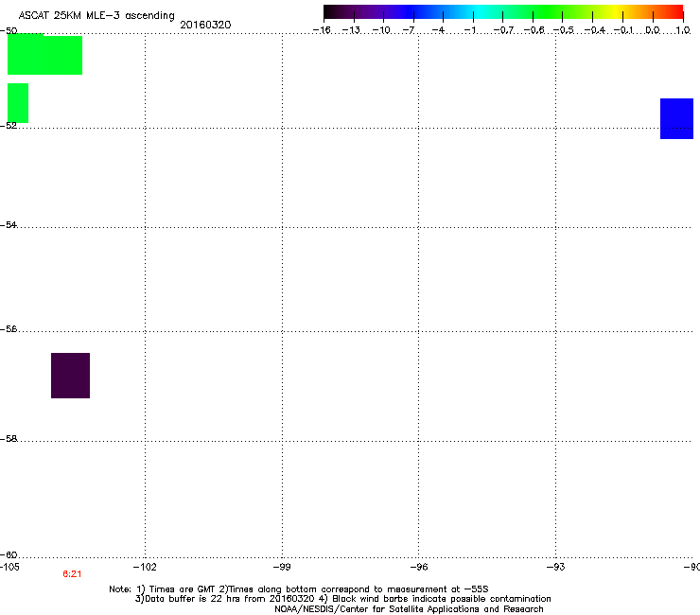Image resolution: width=700 pixels, height=615 pixels.
Task: Click the -0.4 color scale label
Action: [595, 30]
